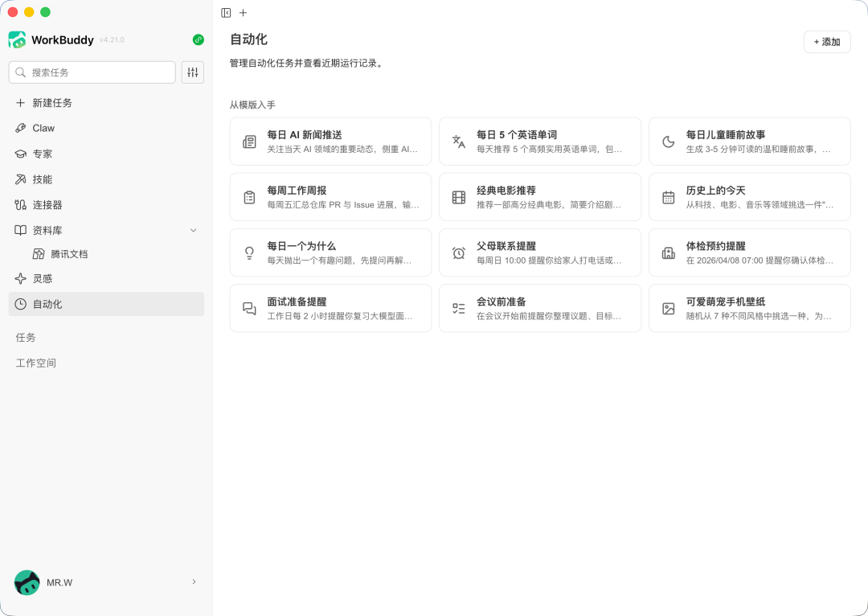This screenshot has height=616, width=868.
Task: Click the calendar icon on 历史上的今天
Action: click(669, 197)
